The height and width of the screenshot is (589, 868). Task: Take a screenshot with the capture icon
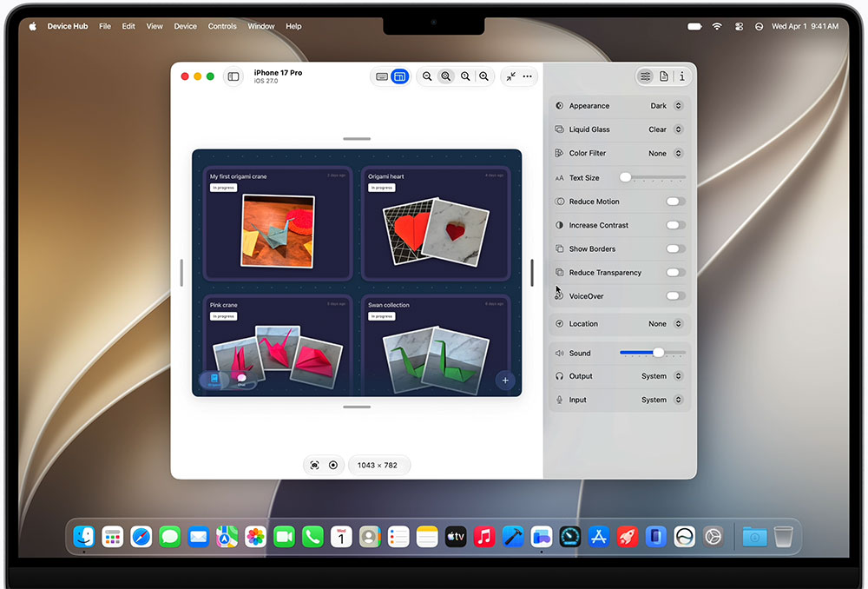point(314,465)
